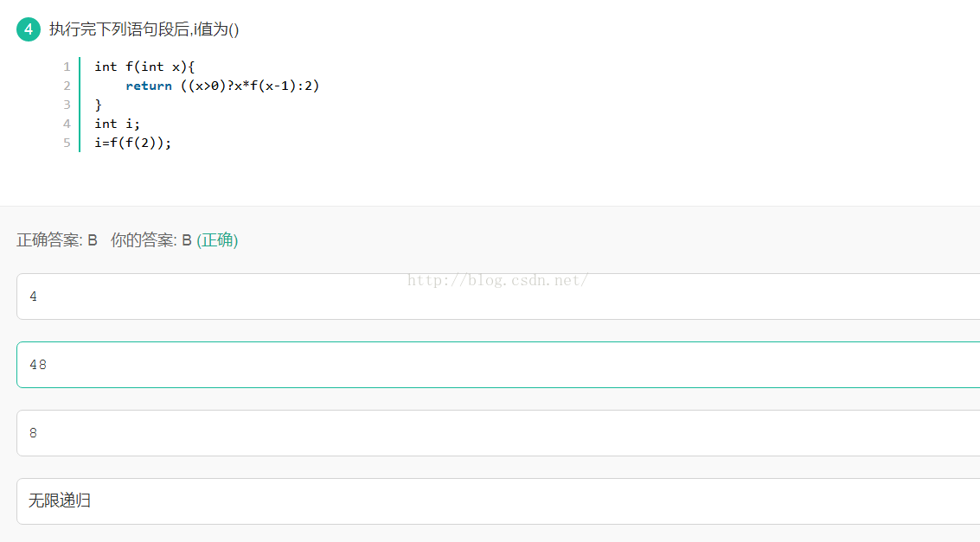Select the 无限递归 answer option

point(497,501)
